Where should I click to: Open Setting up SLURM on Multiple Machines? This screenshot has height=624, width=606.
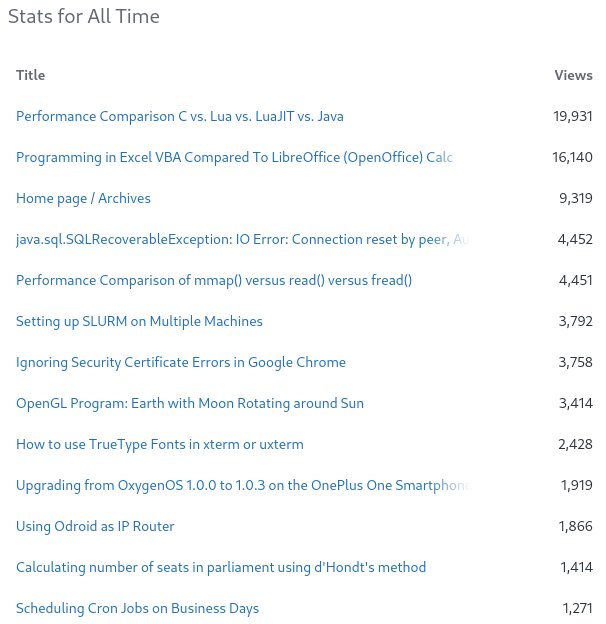[x=139, y=321]
